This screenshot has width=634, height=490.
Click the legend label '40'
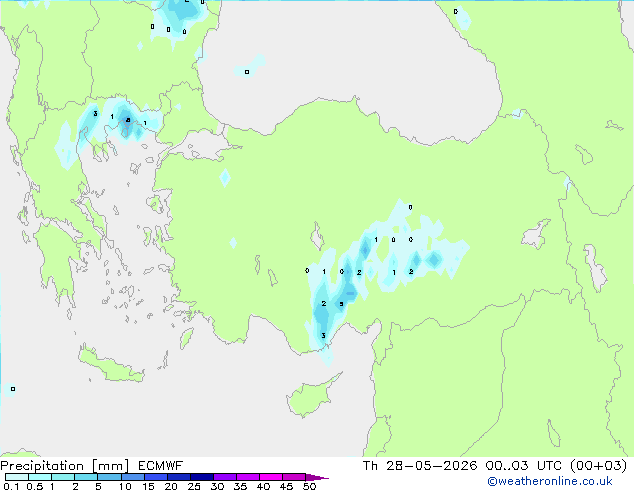coord(263,486)
